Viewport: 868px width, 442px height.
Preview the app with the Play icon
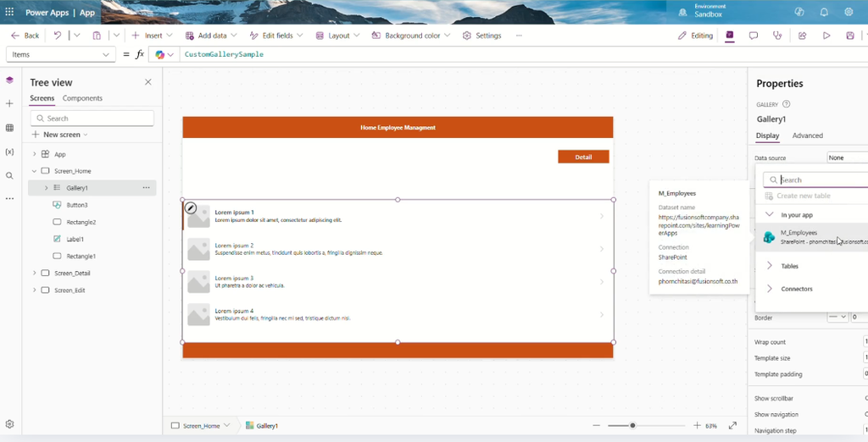(x=826, y=36)
